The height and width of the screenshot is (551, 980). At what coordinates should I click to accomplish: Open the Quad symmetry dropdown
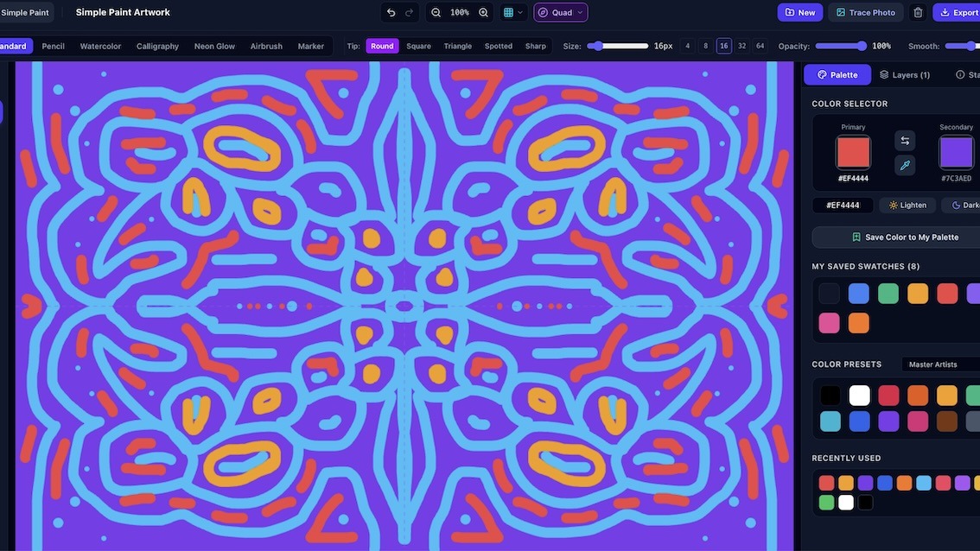[x=561, y=12]
